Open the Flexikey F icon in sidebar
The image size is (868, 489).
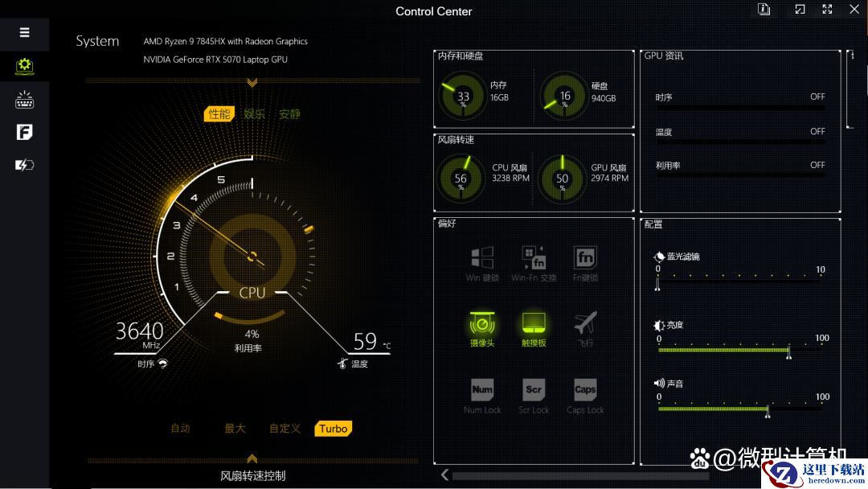(24, 132)
